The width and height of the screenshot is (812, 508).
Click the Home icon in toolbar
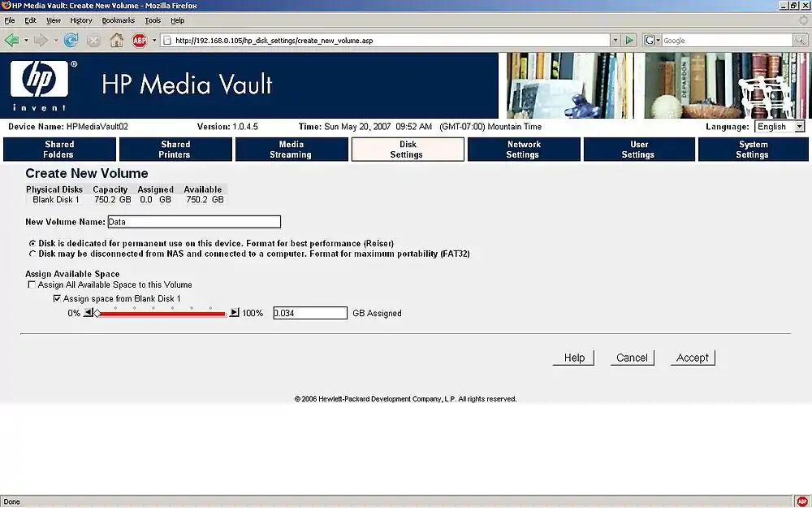click(117, 40)
